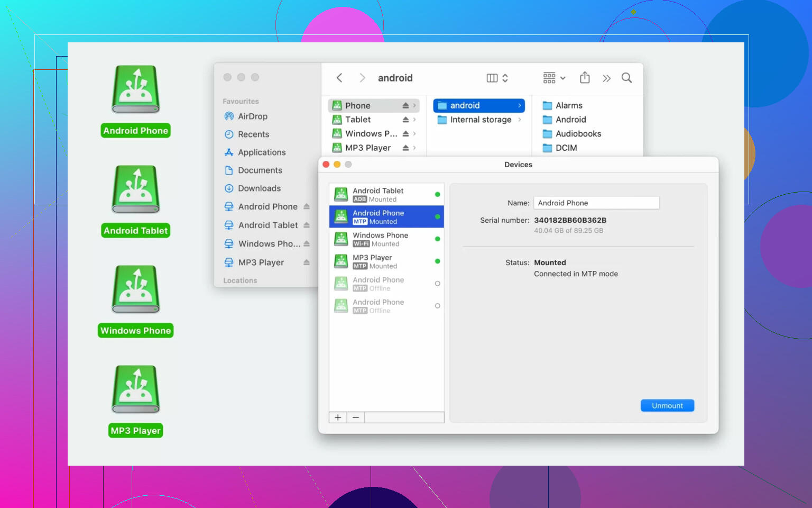This screenshot has width=812, height=508.
Task: Eject Phone in Finder column list
Action: (405, 106)
